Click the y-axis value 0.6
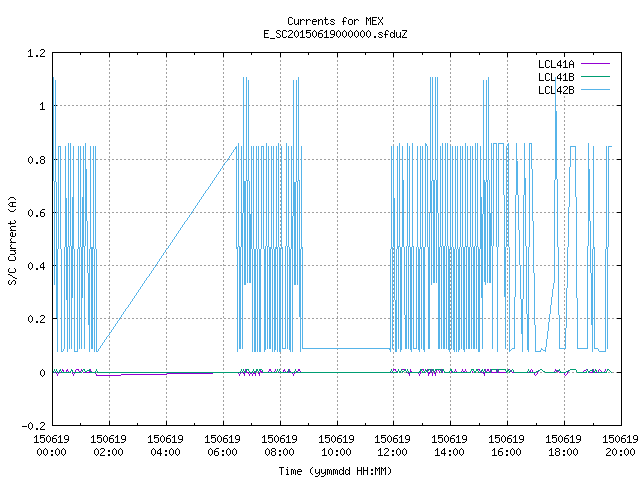 tap(36, 213)
